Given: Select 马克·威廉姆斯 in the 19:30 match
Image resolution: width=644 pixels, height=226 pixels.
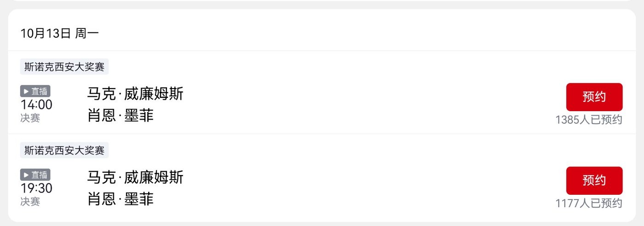Looking at the screenshot, I should (135, 177).
